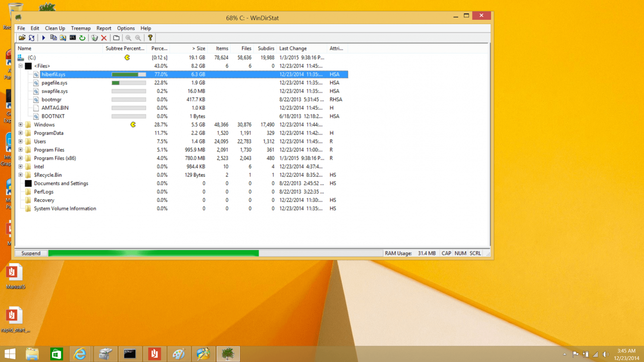The width and height of the screenshot is (644, 362).
Task: Click the window resize grip corner
Action: [x=487, y=254]
